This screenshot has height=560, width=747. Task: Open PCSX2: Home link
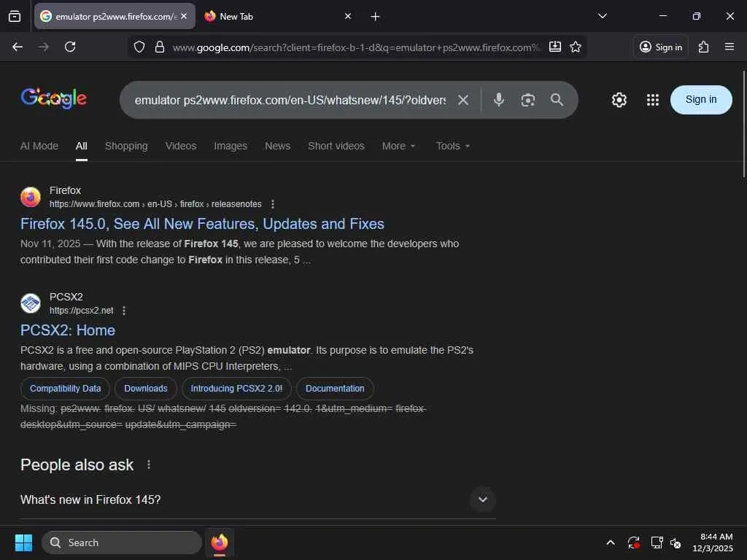[68, 330]
